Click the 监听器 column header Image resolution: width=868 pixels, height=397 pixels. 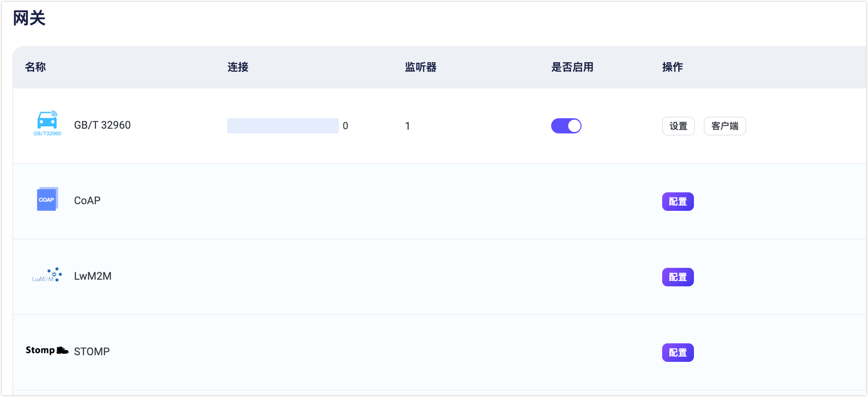421,67
